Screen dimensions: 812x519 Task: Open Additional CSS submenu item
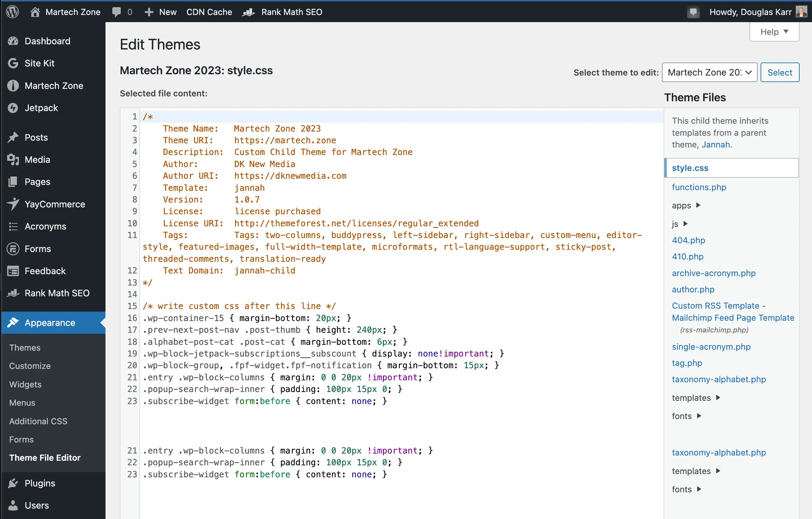pos(38,421)
